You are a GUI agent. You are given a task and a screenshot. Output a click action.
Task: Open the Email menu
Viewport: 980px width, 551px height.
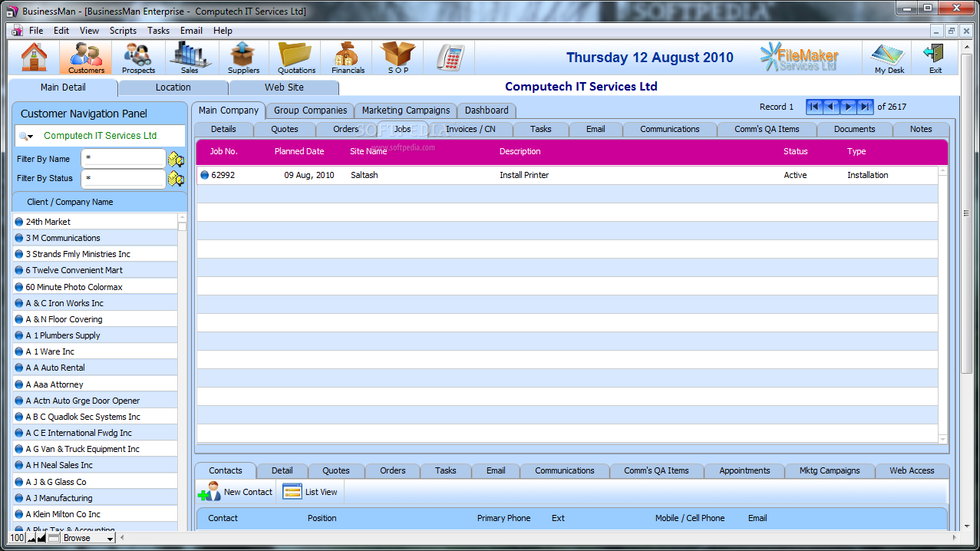191,31
